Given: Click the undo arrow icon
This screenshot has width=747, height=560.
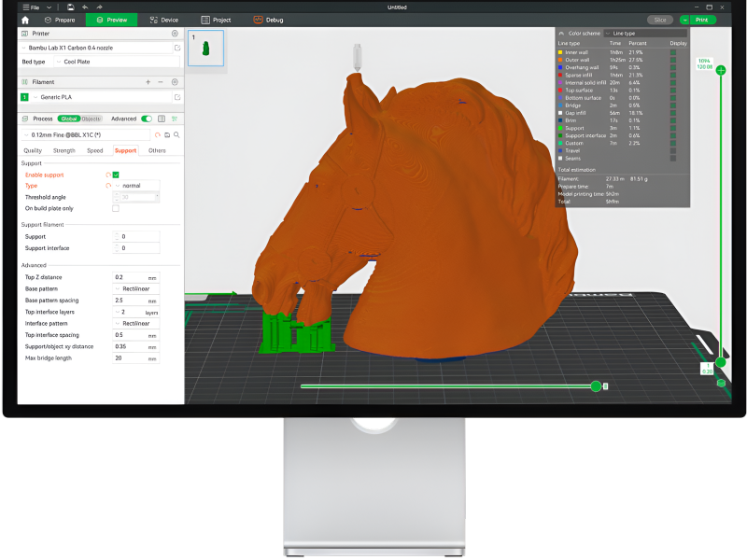Looking at the screenshot, I should 85,7.
